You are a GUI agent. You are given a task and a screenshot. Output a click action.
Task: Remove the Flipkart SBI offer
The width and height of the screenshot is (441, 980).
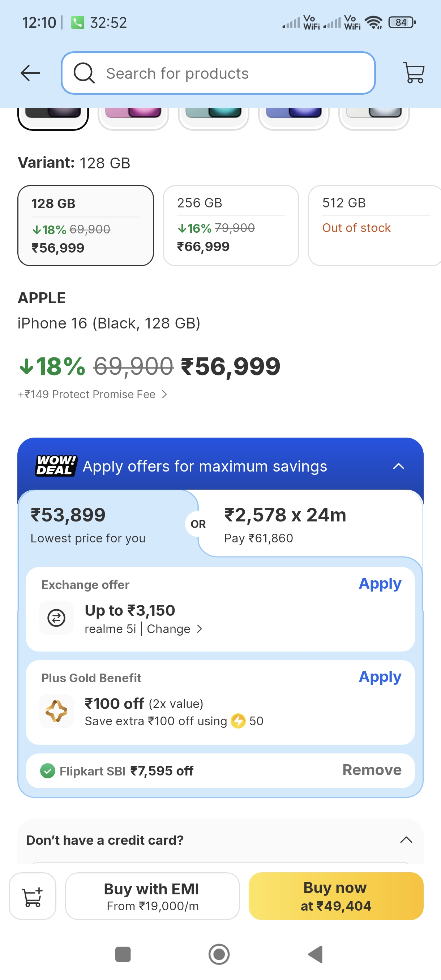pyautogui.click(x=372, y=770)
